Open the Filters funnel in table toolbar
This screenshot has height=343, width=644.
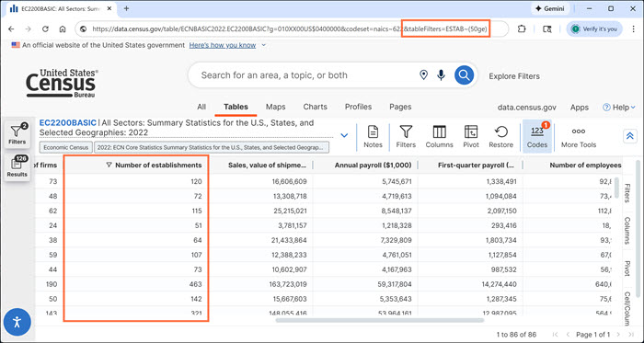click(x=406, y=137)
